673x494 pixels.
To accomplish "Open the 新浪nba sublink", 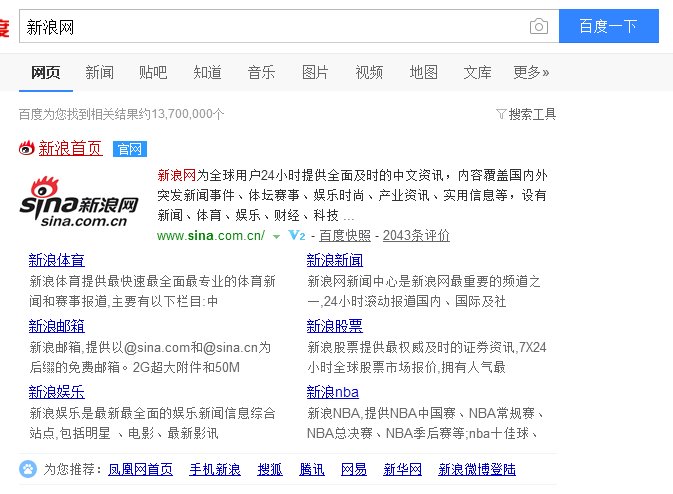I will 333,392.
